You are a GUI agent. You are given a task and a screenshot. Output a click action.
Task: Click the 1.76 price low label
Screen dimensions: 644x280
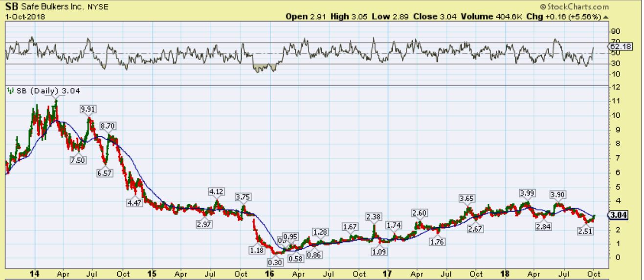(x=439, y=241)
